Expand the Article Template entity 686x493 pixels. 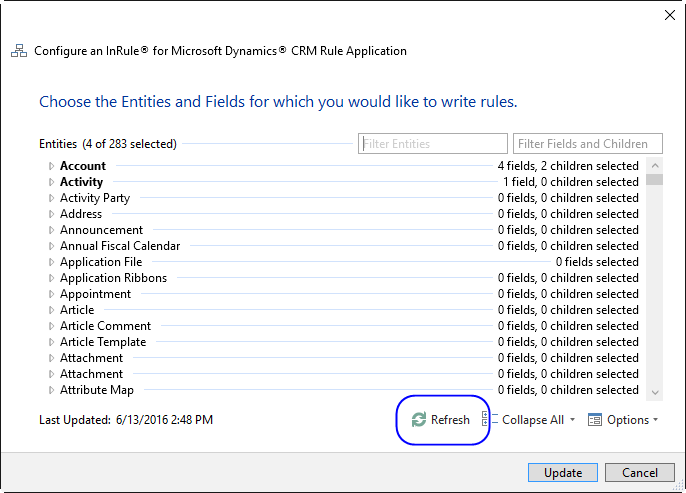51,342
